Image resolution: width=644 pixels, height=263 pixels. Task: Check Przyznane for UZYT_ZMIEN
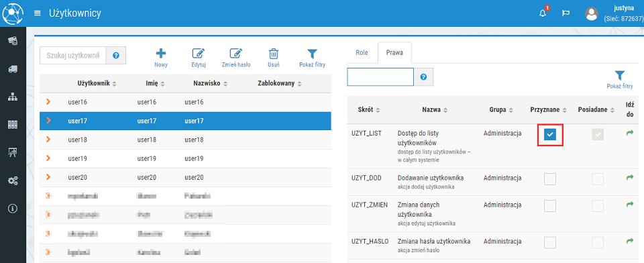(x=550, y=206)
